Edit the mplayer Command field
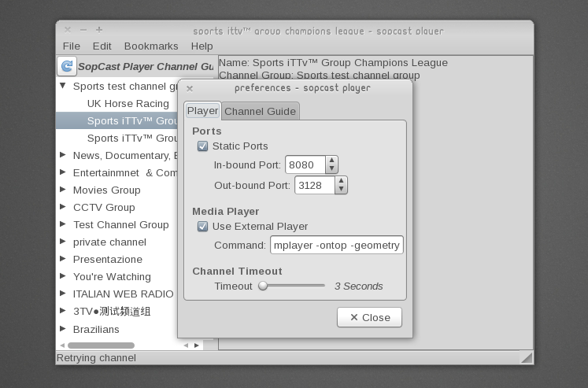The height and width of the screenshot is (388, 588). click(x=337, y=246)
